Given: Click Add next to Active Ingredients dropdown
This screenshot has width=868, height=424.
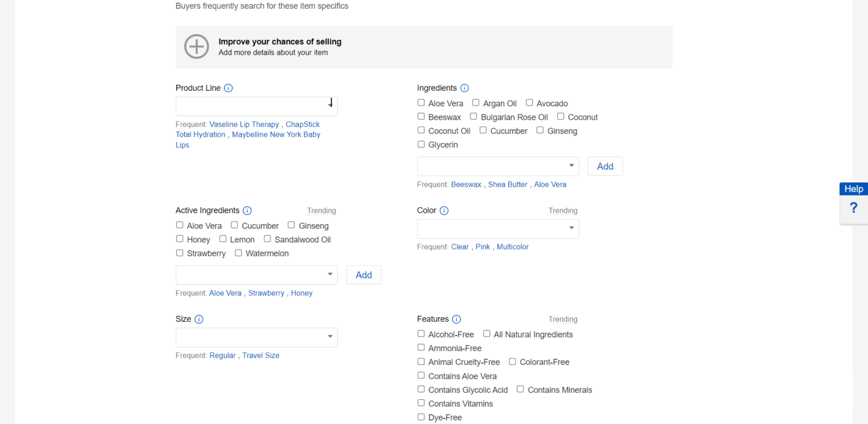Looking at the screenshot, I should point(364,274).
